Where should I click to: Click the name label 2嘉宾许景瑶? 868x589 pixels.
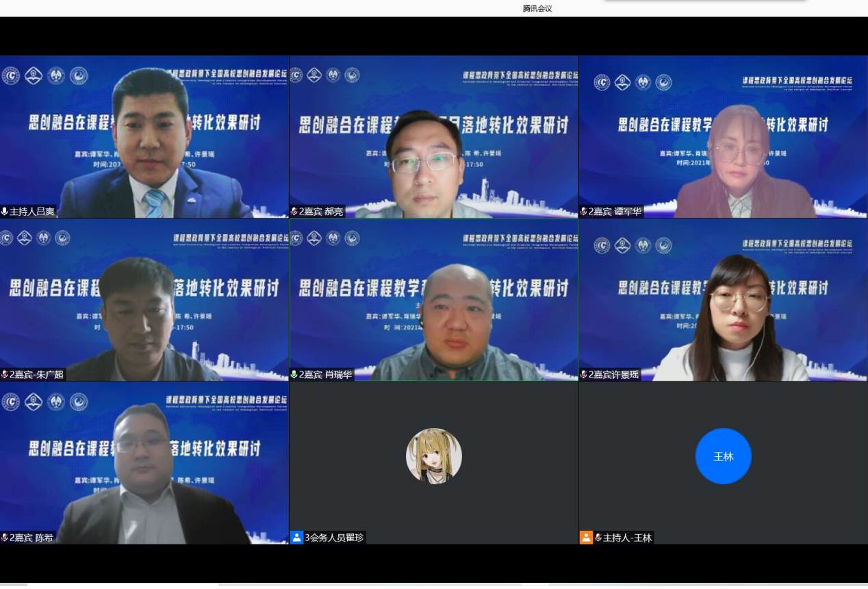613,375
